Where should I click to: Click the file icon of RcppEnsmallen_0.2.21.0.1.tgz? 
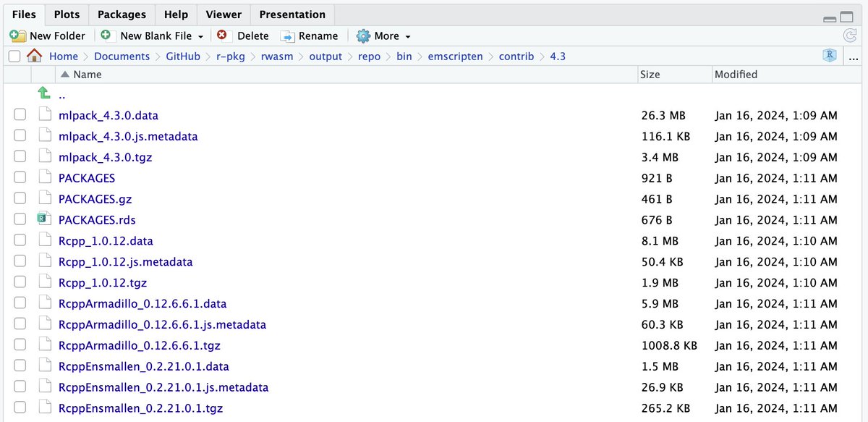(x=46, y=408)
